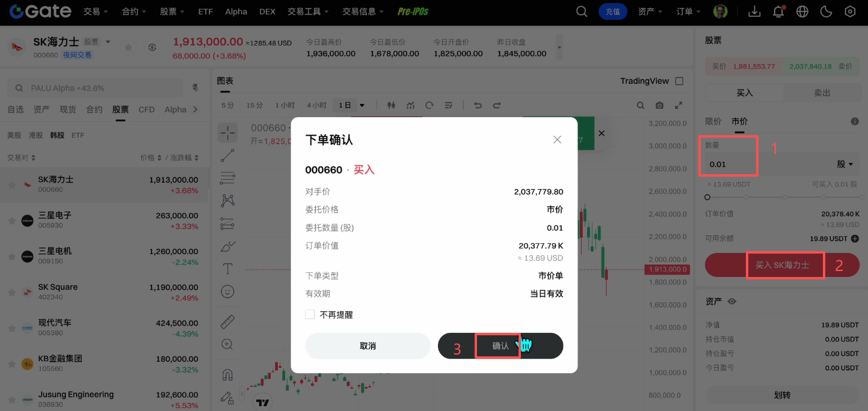The image size is (868, 411).
Task: Click 确认 to confirm the order
Action: pos(500,346)
